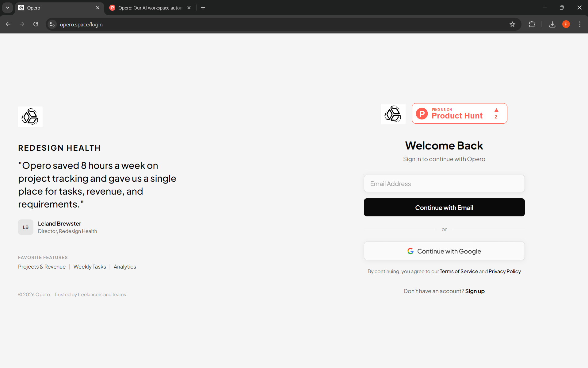This screenshot has width=588, height=368.
Task: Click Continue with Email button
Action: tap(444, 207)
